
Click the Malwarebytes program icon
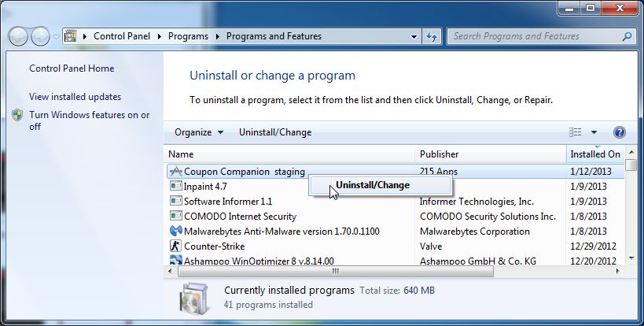click(x=175, y=231)
